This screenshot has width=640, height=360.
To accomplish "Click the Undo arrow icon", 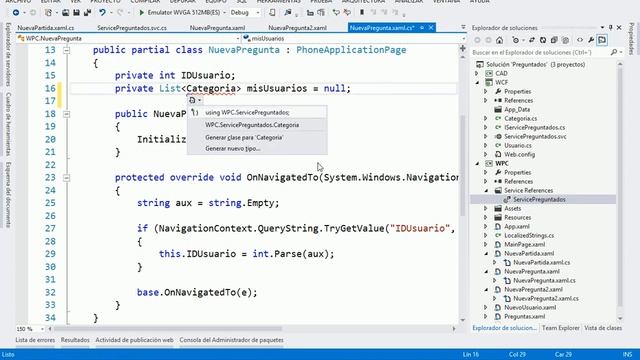I will (102, 13).
